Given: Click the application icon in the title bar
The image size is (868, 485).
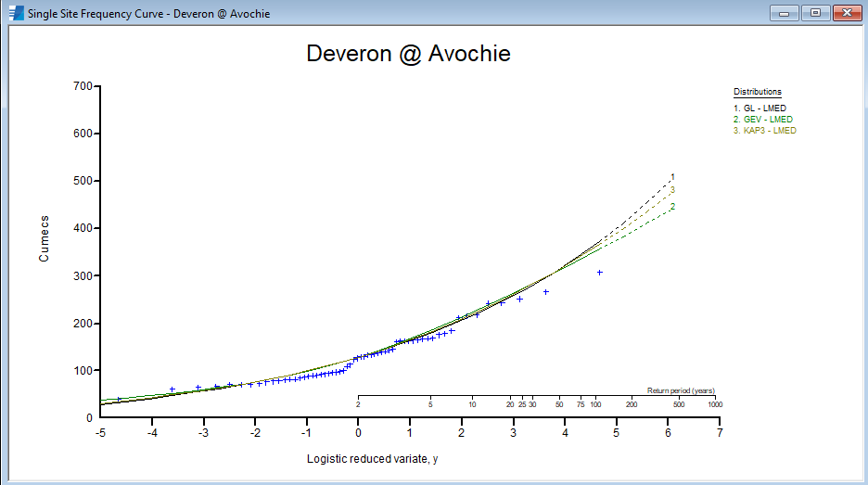Looking at the screenshot, I should coord(16,13).
